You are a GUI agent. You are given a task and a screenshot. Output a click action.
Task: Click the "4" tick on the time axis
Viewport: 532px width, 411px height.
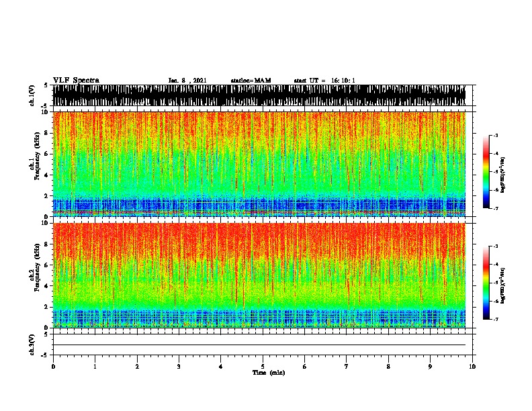(221, 367)
